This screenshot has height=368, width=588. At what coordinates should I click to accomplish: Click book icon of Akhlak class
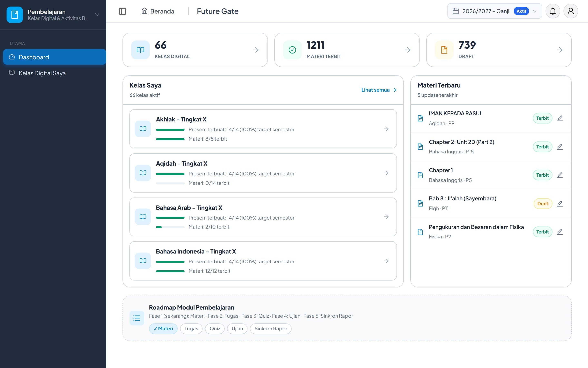tap(143, 129)
